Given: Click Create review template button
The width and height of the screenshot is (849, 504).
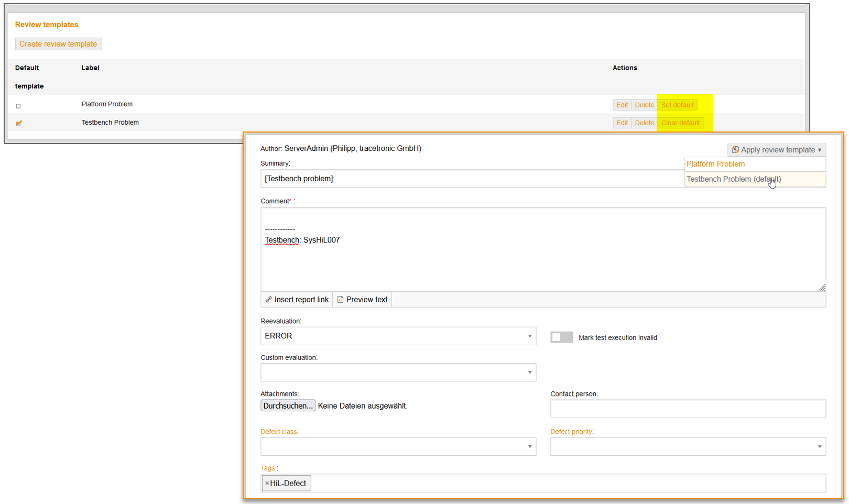Looking at the screenshot, I should tap(58, 44).
